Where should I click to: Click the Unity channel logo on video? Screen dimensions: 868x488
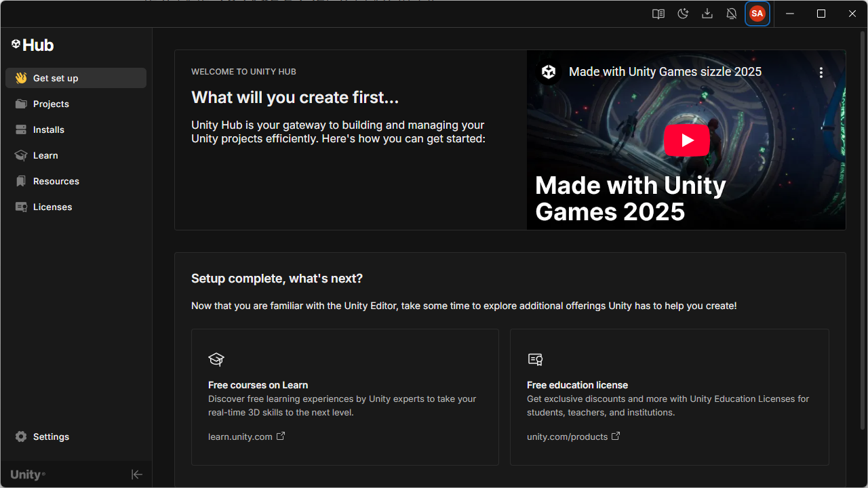point(549,72)
